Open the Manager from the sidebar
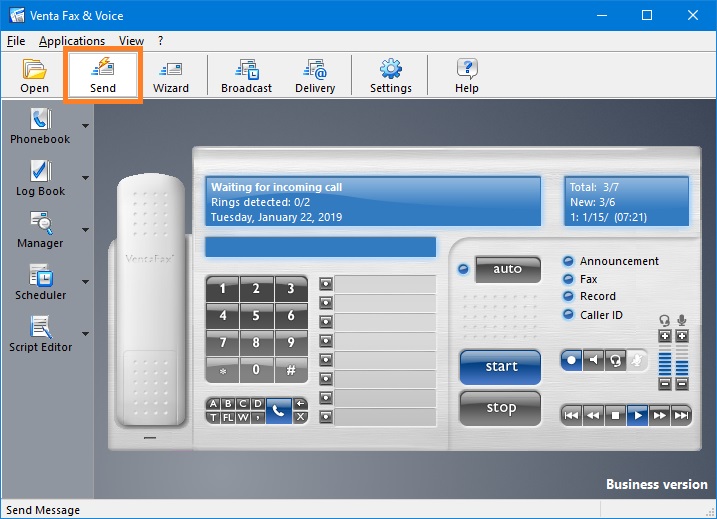The height and width of the screenshot is (519, 717). click(40, 230)
